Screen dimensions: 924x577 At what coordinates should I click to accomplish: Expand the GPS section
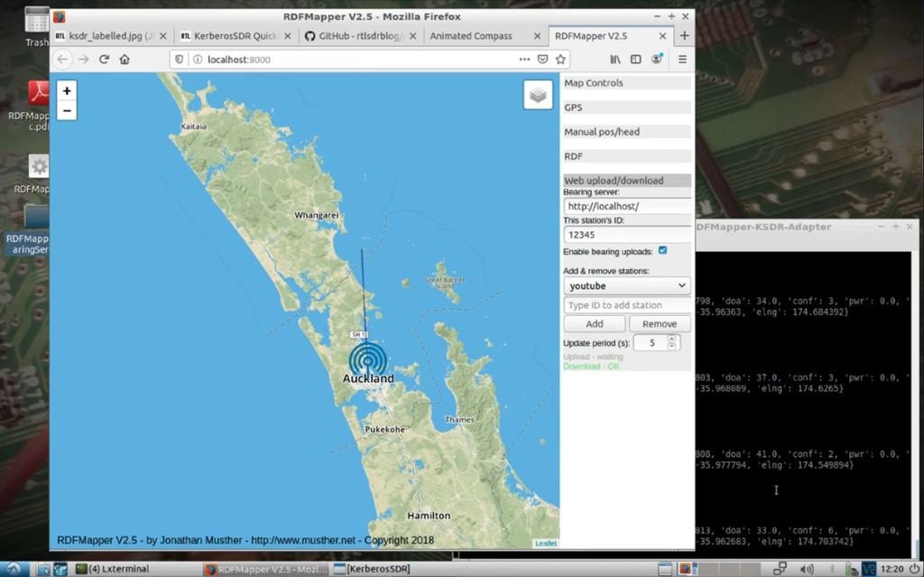627,107
